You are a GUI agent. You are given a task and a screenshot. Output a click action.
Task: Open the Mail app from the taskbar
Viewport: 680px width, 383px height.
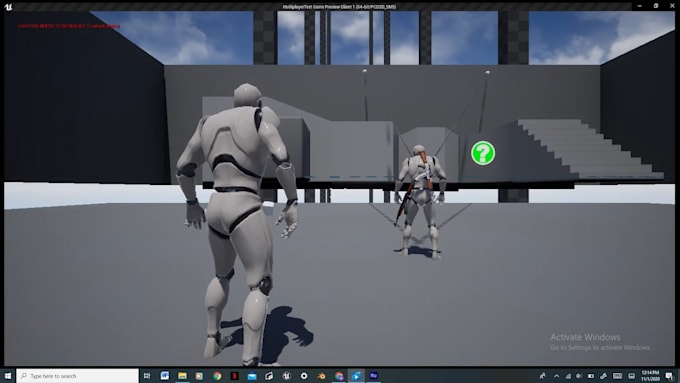(252, 376)
